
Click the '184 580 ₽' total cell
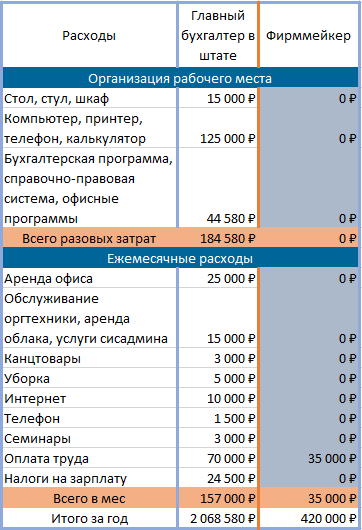tap(218, 238)
